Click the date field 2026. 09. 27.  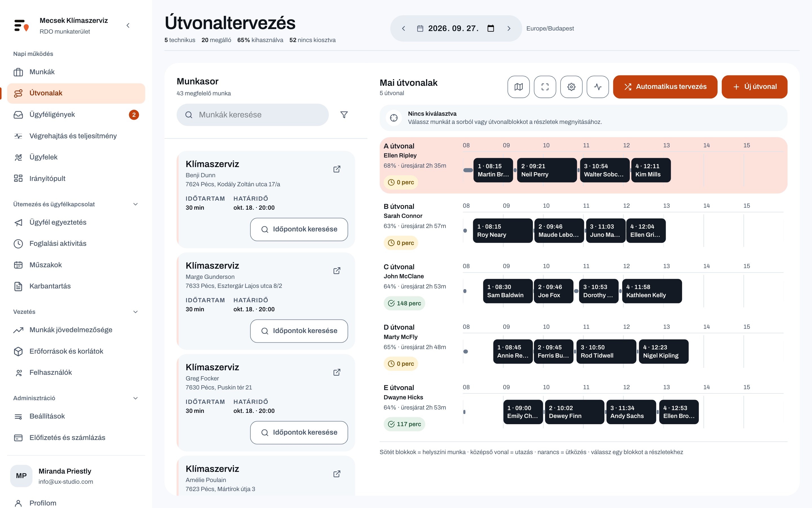coord(456,29)
